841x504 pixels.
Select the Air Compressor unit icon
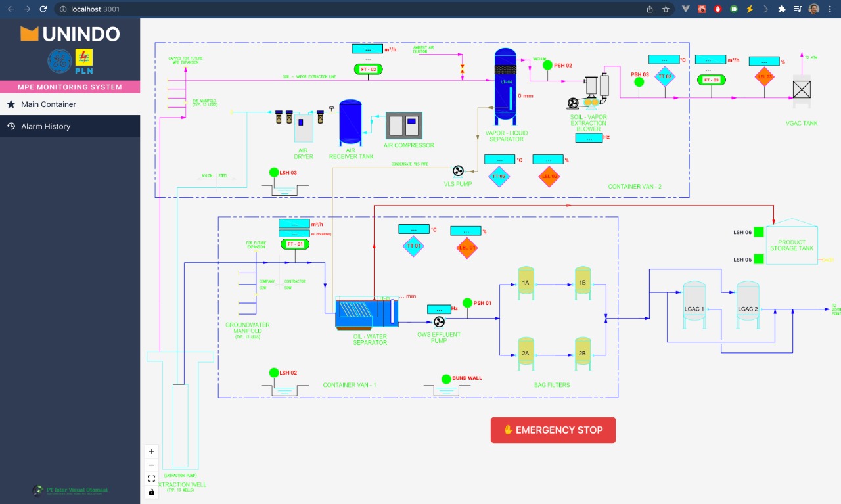[404, 126]
